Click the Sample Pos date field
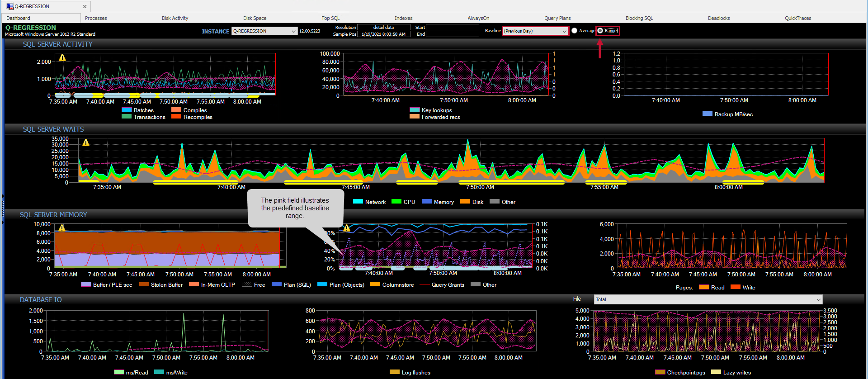 coord(383,34)
